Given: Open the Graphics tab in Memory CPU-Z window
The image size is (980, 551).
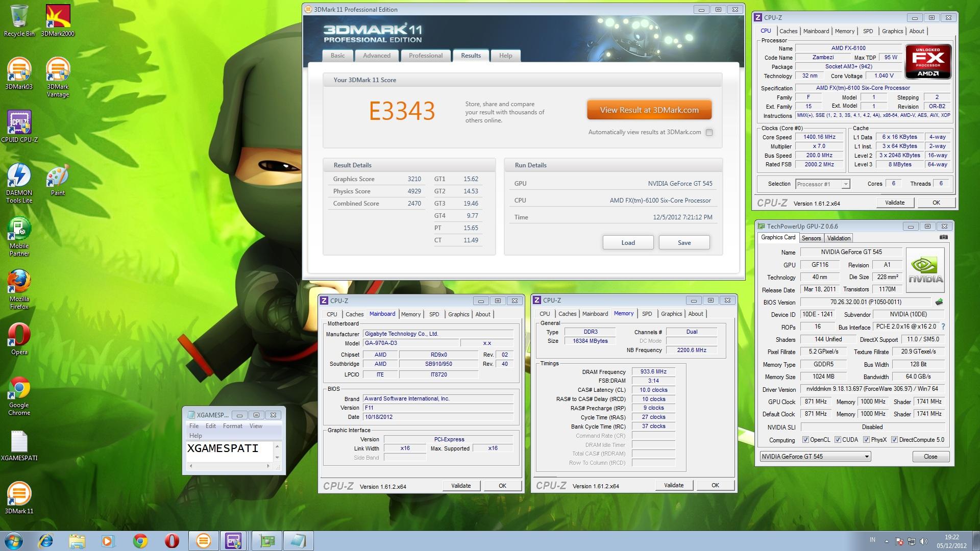Looking at the screenshot, I should click(x=671, y=314).
